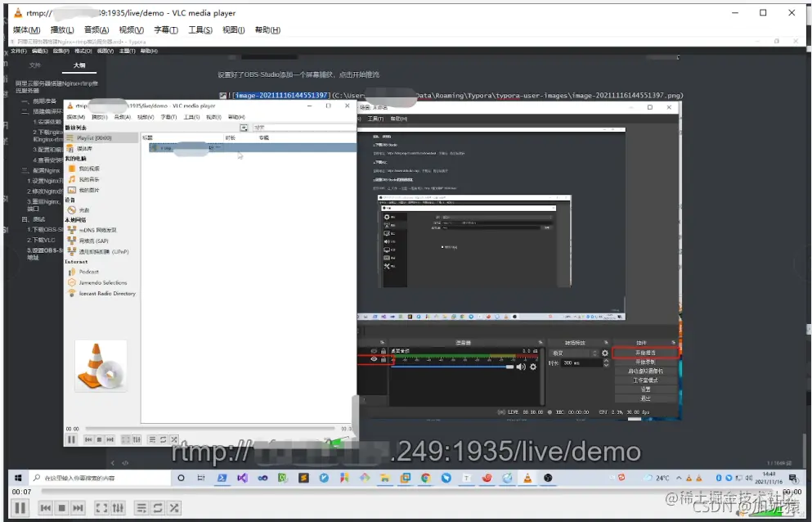Open the 工具(S) menu
The width and height of the screenshot is (812, 522).
point(200,30)
